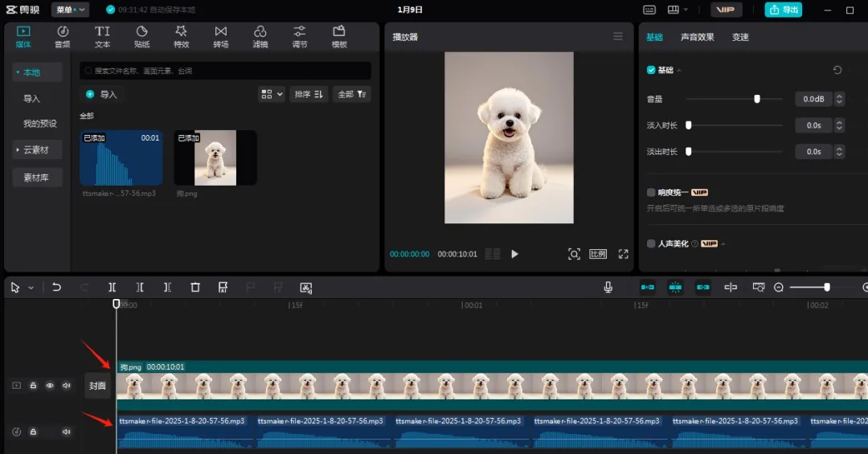Start voice-over recording with microphone
Viewport: 868px width, 454px height.
608,287
